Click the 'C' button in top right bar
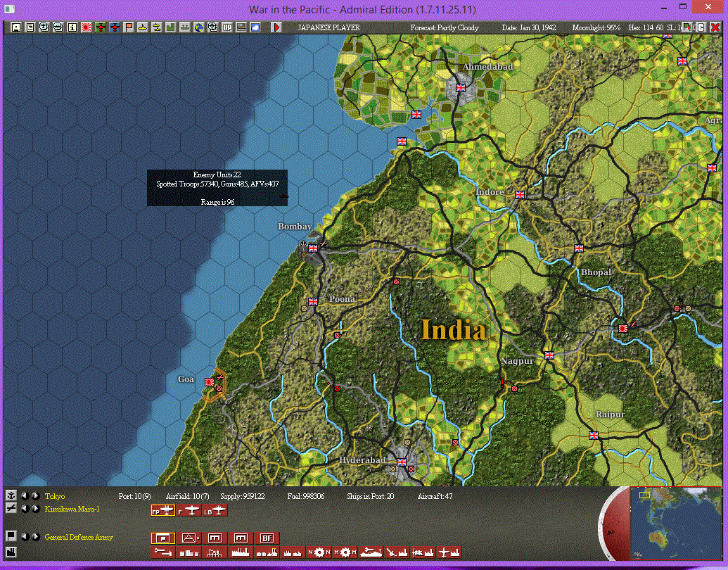728x570 pixels. pyautogui.click(x=700, y=27)
